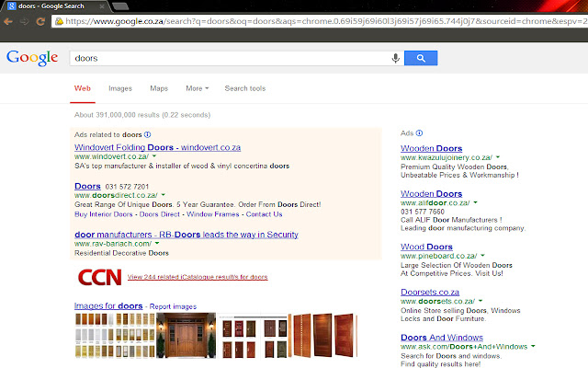588x368 pixels.
Task: Click Report images link
Action: click(173, 306)
